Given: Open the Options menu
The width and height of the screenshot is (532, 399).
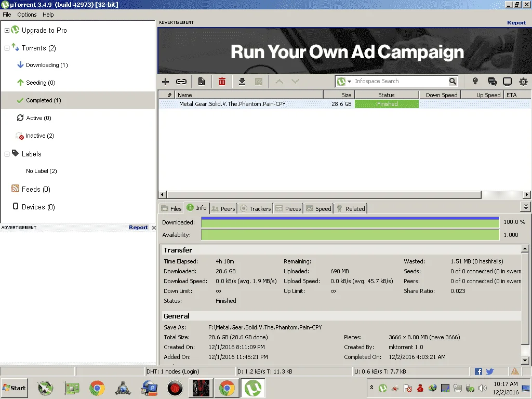Looking at the screenshot, I should [x=27, y=15].
